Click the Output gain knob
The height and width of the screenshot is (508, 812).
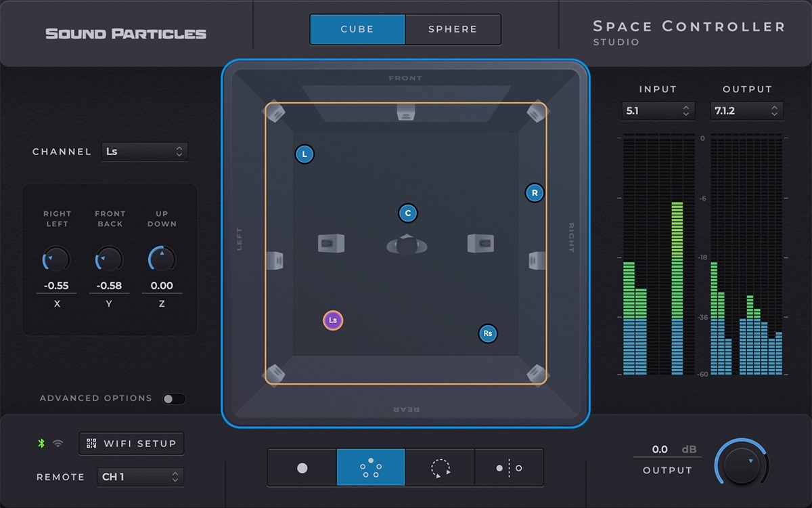(x=742, y=465)
